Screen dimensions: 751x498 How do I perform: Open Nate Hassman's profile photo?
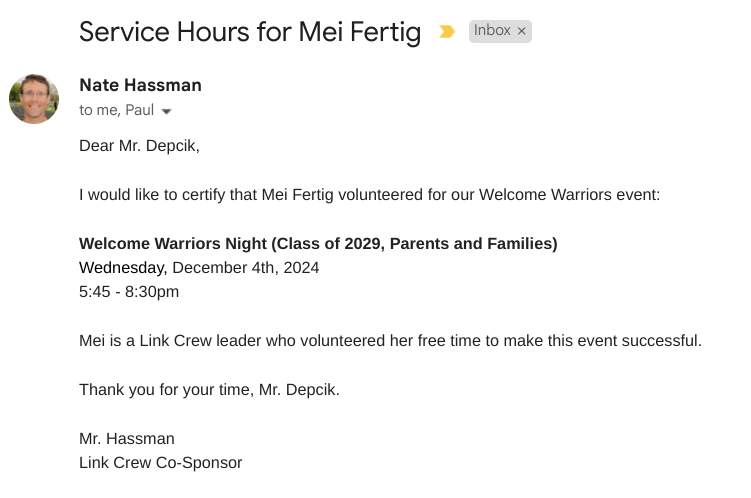[x=34, y=99]
